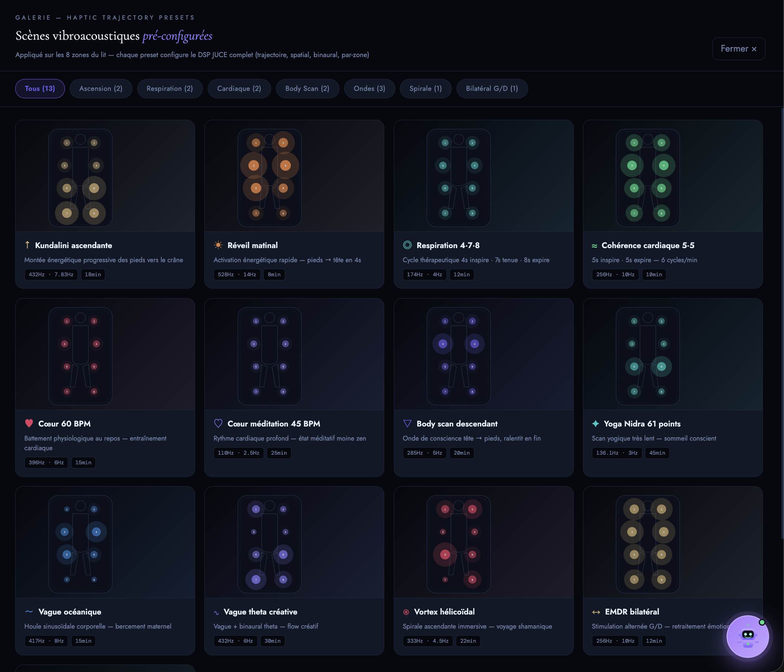The image size is (784, 672).
Task: Select the Réveil matinal preset title
Action: (253, 245)
